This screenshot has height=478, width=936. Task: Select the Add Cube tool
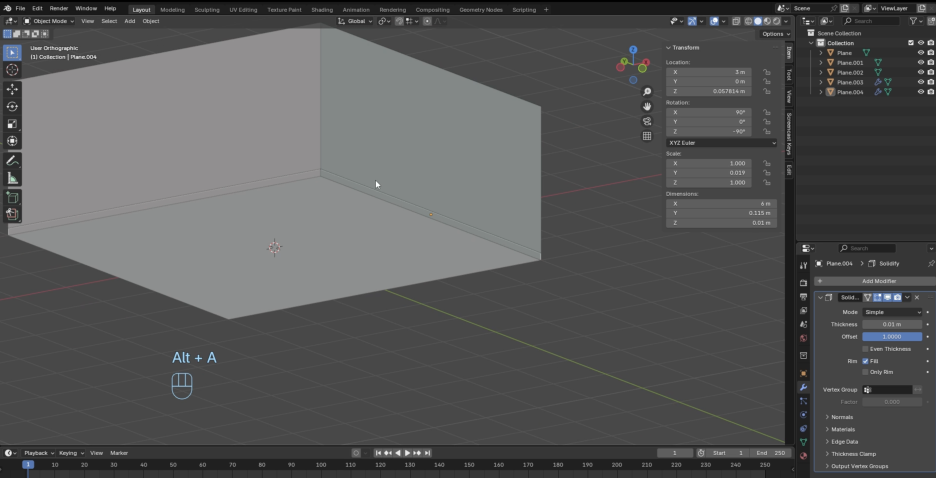point(12,197)
